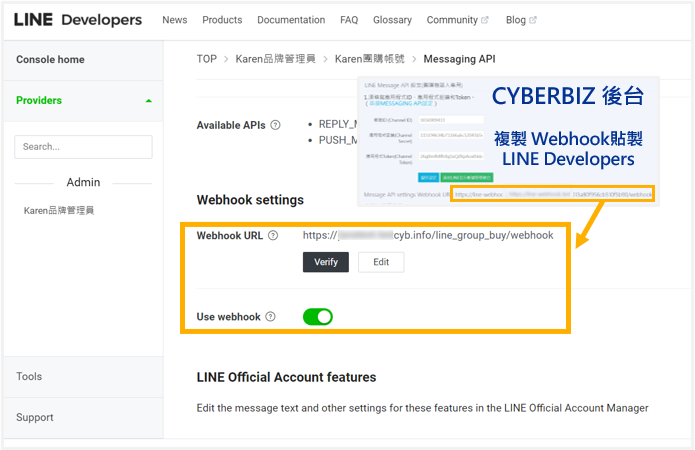Open the Products menu item
695x450 pixels.
pos(222,20)
